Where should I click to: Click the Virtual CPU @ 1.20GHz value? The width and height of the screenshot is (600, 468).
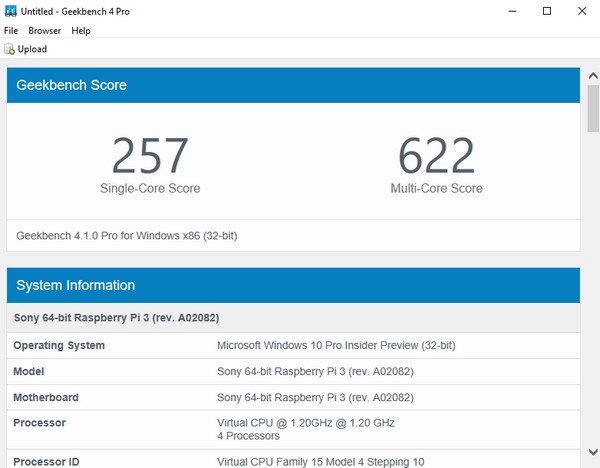pos(306,423)
